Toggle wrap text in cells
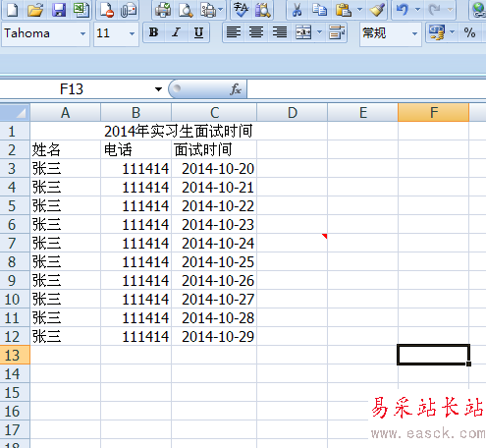 [x=337, y=32]
